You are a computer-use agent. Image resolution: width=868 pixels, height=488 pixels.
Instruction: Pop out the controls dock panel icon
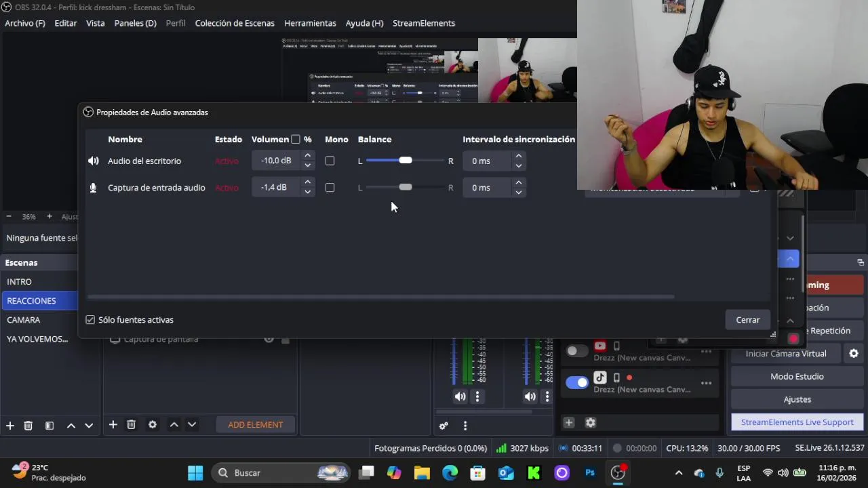860,262
